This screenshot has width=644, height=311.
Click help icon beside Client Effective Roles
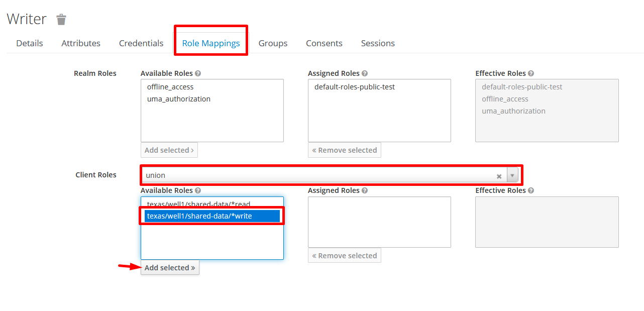[531, 190]
